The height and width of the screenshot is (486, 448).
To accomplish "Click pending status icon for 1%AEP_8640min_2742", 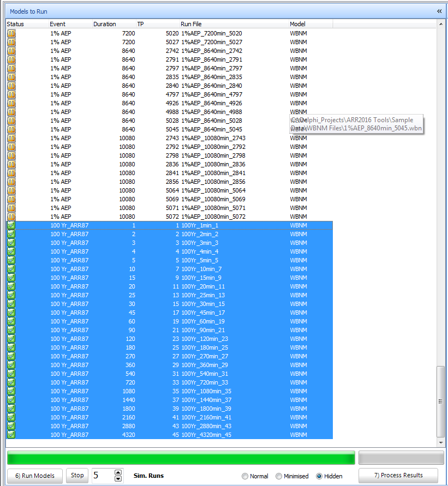I will (x=11, y=51).
